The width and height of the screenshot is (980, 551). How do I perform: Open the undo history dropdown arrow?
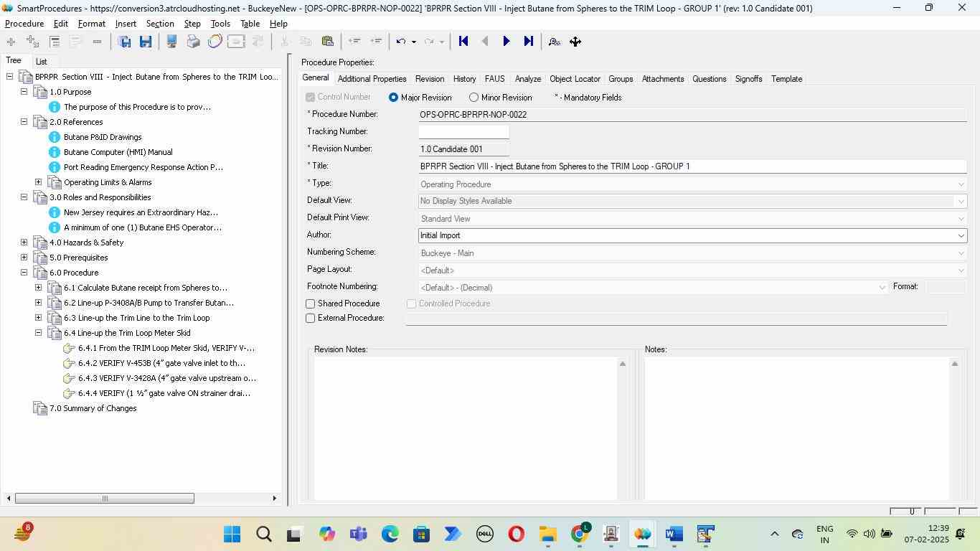(x=413, y=42)
